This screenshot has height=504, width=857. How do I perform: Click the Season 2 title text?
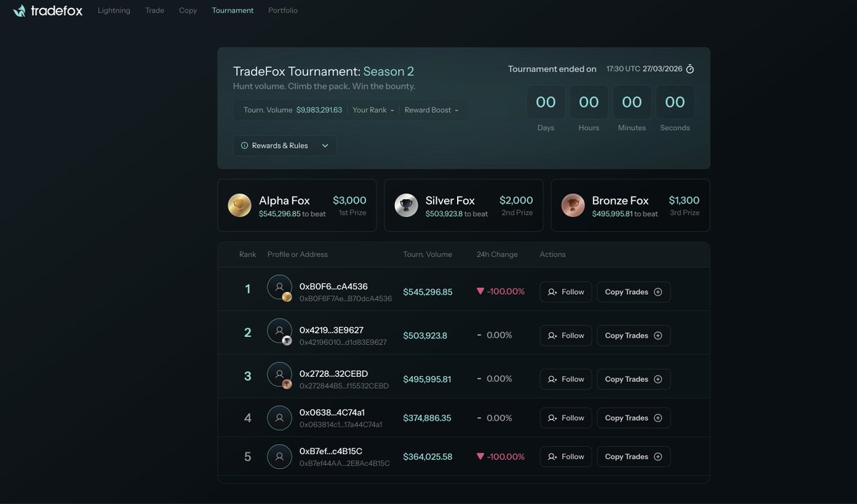(389, 71)
